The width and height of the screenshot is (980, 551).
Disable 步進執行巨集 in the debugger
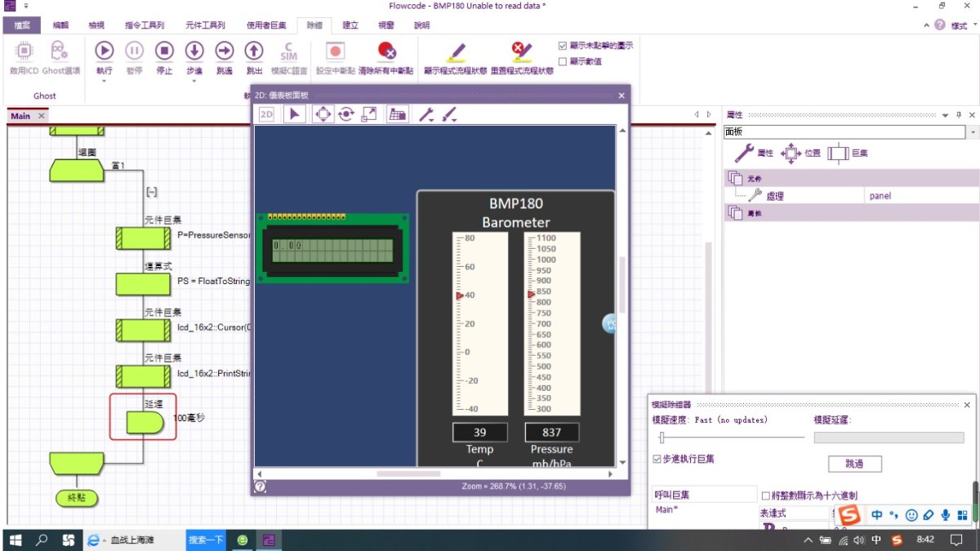pyautogui.click(x=656, y=459)
